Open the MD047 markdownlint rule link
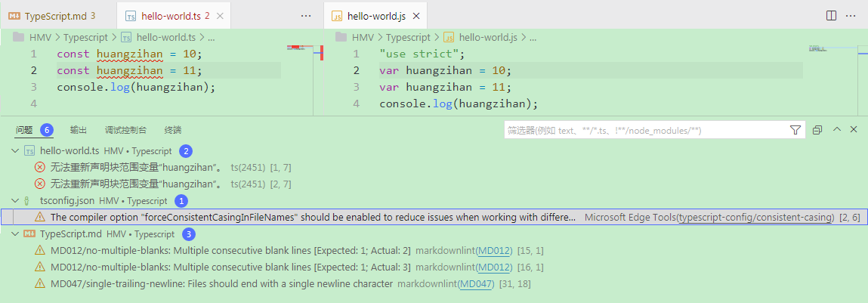The width and height of the screenshot is (868, 303). pos(475,284)
